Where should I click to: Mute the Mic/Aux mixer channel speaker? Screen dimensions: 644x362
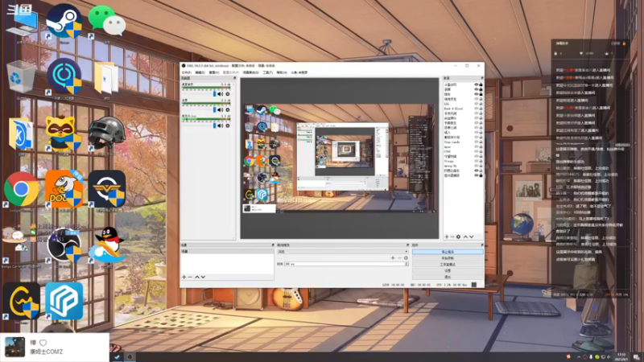coord(220,125)
